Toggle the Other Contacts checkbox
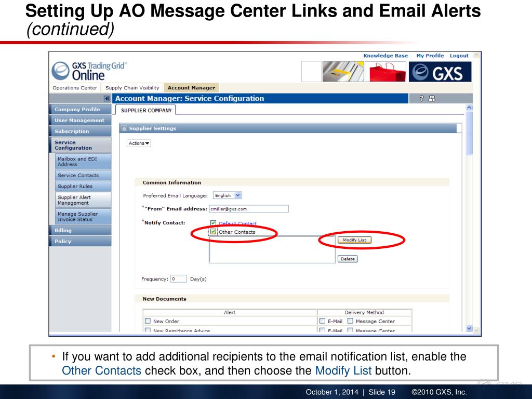This screenshot has width=532, height=399. coord(213,232)
